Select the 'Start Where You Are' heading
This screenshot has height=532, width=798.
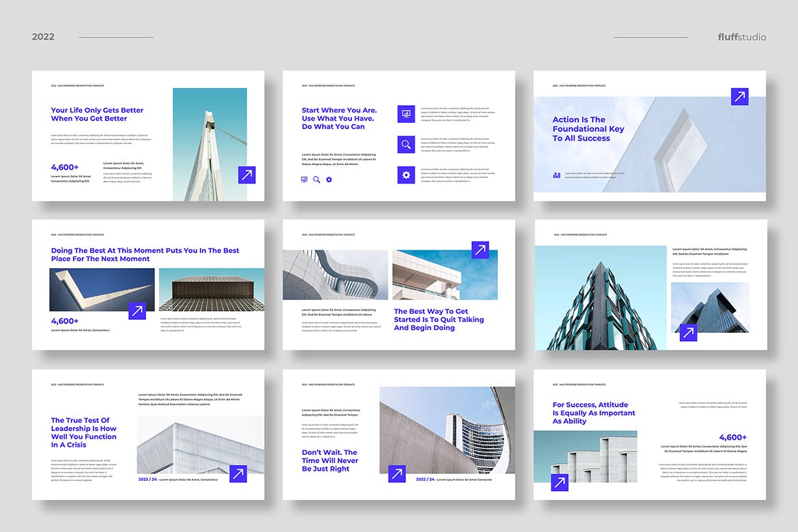(339, 118)
